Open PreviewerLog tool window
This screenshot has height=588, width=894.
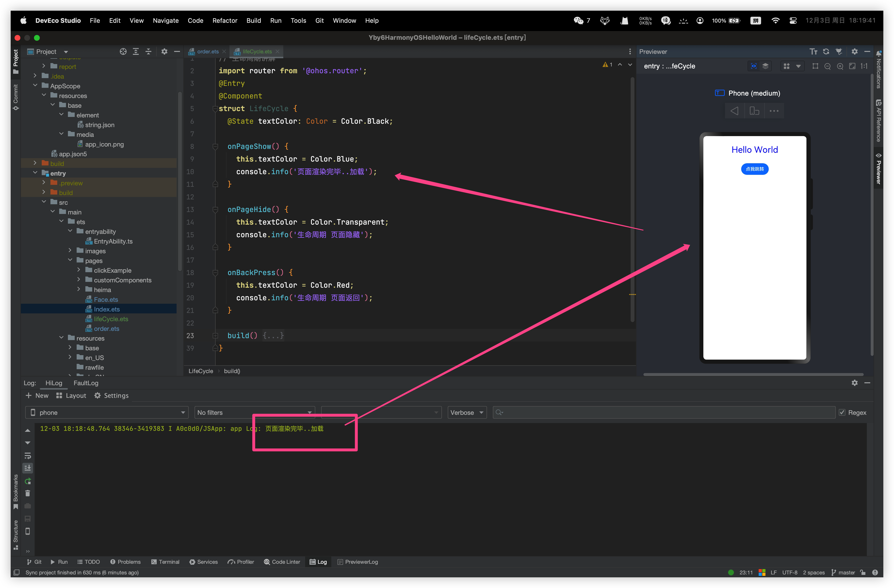[x=358, y=562]
